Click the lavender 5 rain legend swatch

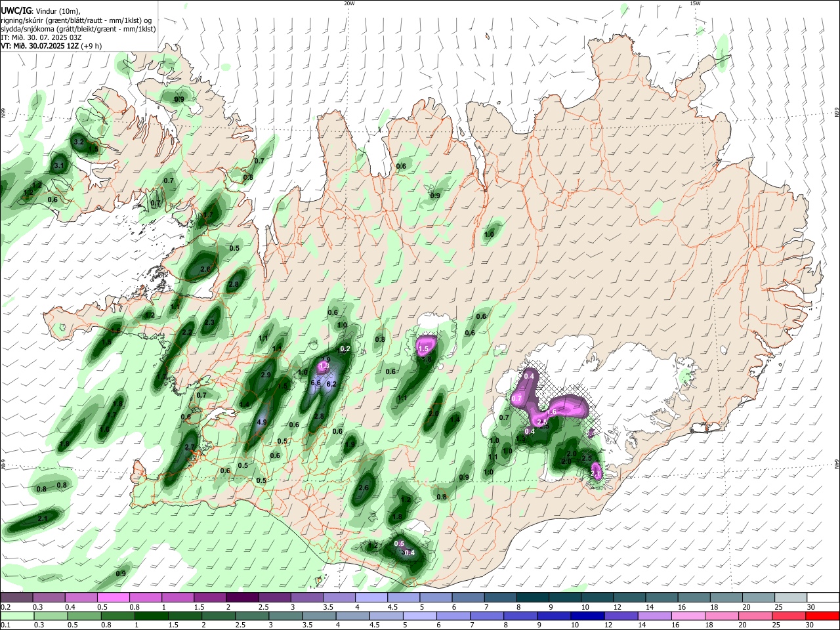point(420,616)
